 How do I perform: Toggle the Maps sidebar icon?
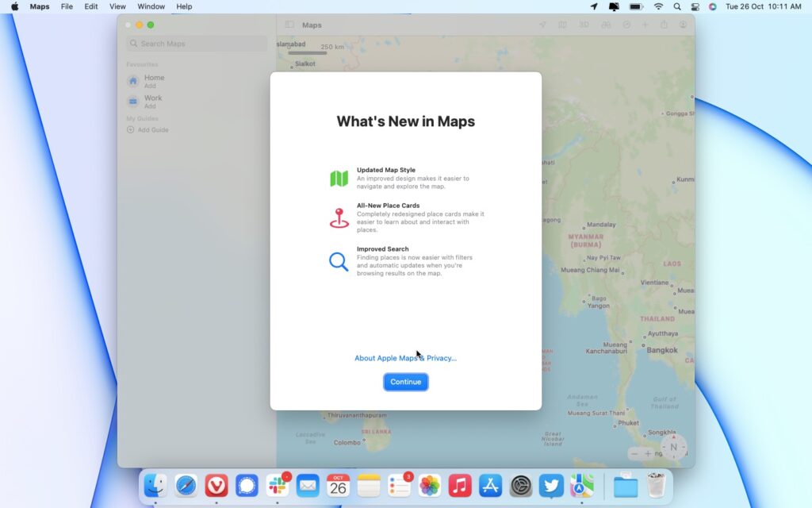(289, 25)
